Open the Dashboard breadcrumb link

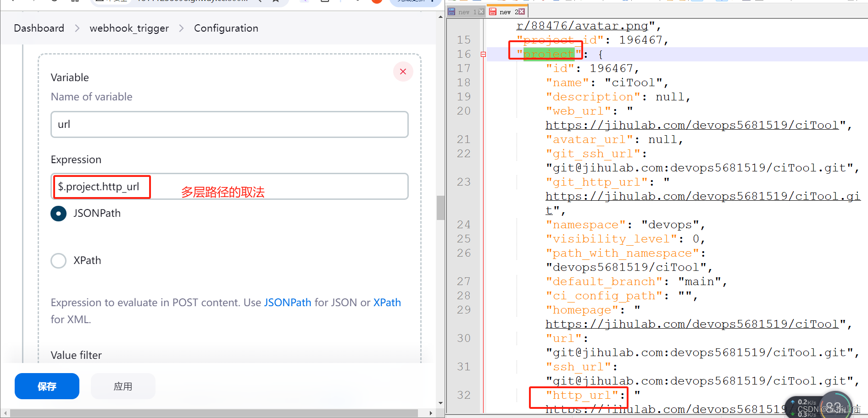[x=39, y=28]
